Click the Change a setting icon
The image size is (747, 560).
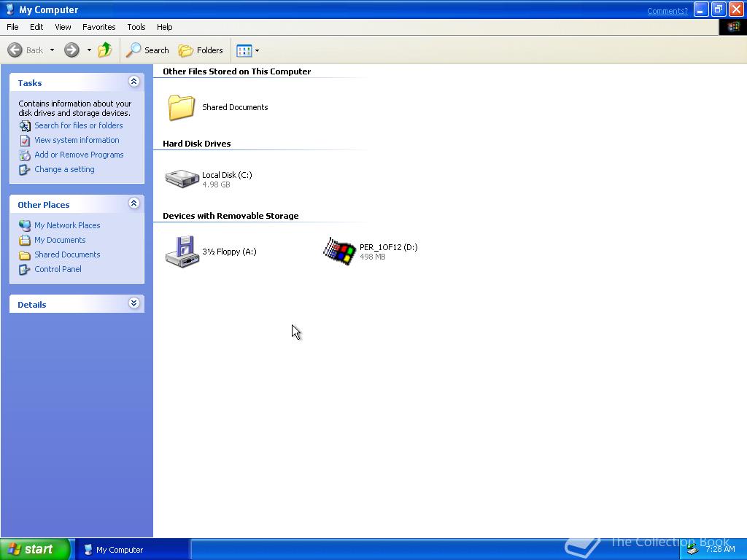24,169
